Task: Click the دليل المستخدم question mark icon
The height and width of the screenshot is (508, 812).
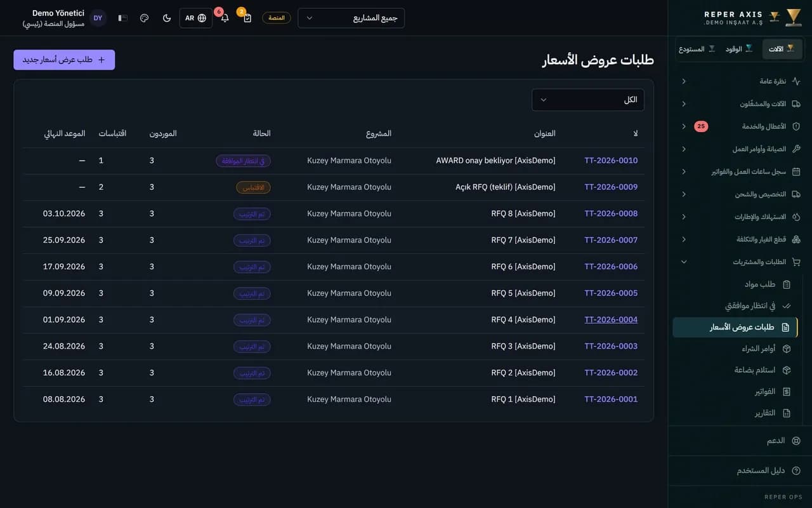Action: (x=796, y=471)
